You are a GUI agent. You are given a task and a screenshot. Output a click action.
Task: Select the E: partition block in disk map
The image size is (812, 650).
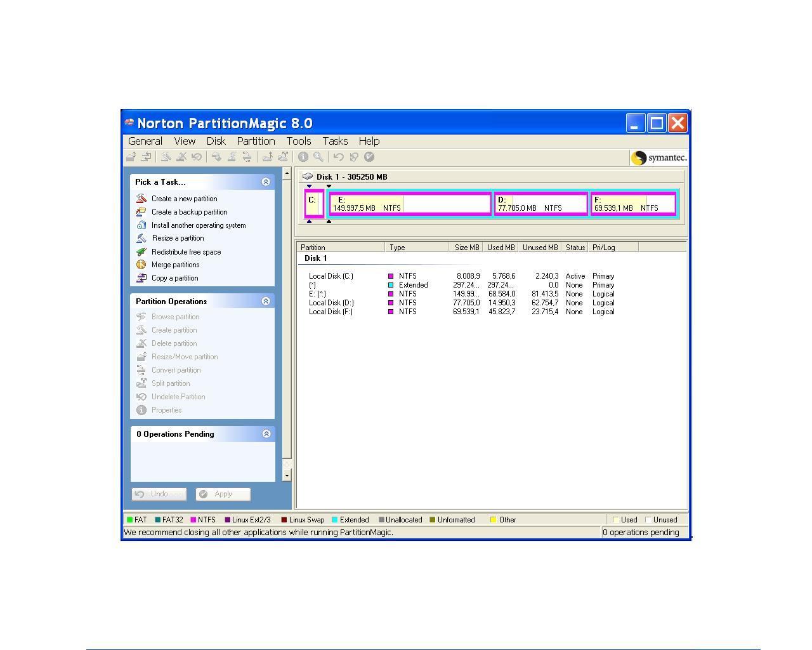[410, 204]
